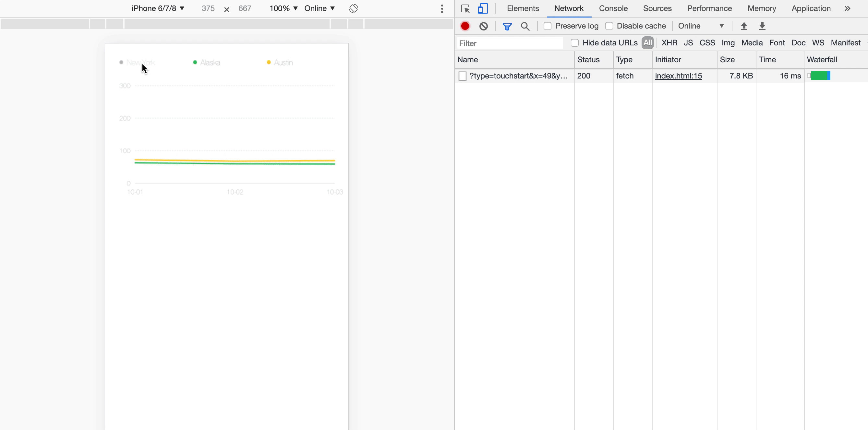Switch to the Console tab

pos(613,8)
